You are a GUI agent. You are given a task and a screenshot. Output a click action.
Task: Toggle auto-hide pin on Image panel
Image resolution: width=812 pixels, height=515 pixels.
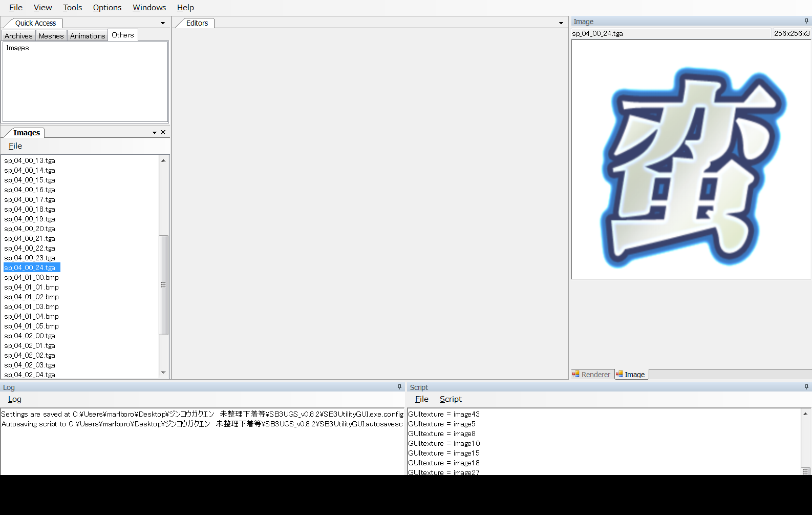(806, 21)
